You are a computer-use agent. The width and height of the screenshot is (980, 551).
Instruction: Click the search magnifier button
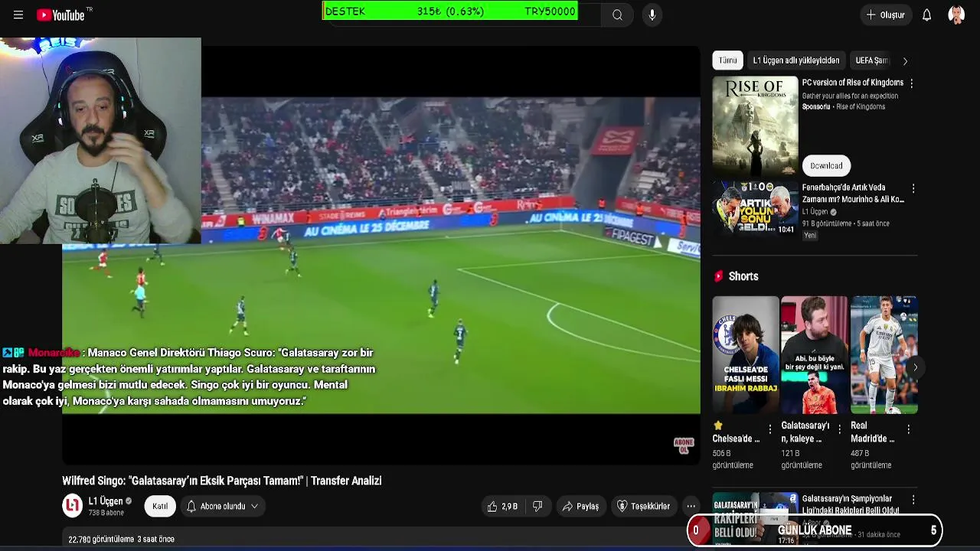(617, 15)
